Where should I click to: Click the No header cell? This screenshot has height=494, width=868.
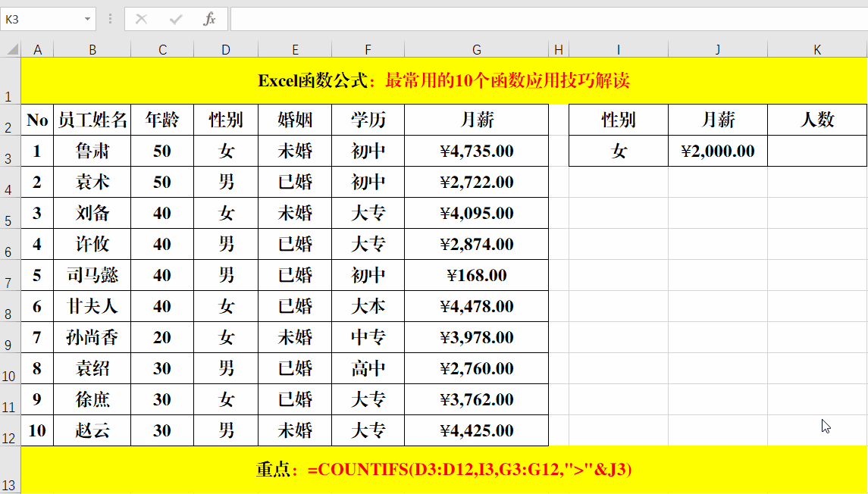37,120
